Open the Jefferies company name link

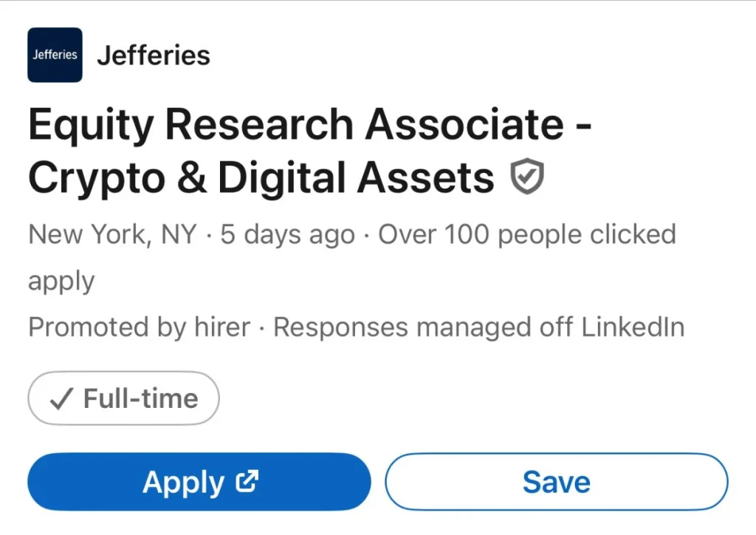(x=154, y=55)
